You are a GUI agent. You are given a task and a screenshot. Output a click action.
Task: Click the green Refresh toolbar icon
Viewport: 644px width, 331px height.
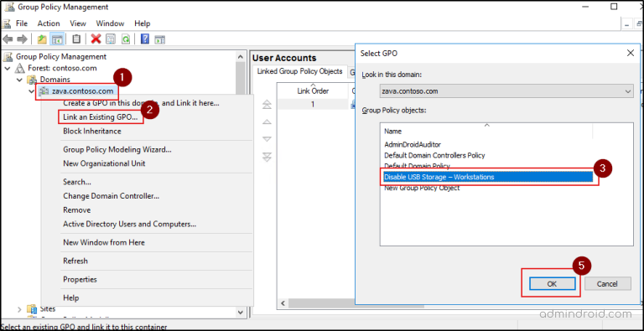[x=126, y=39]
